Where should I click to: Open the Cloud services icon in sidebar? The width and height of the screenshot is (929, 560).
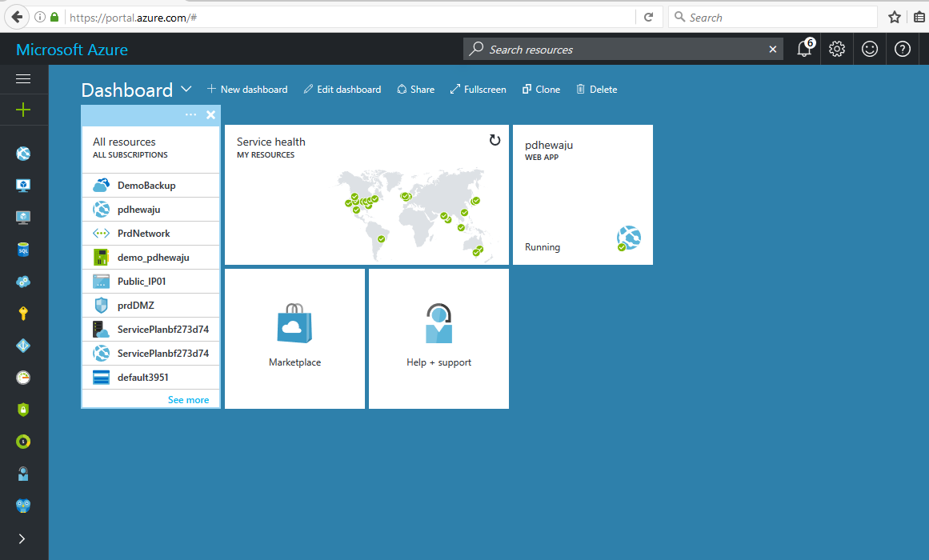(23, 282)
